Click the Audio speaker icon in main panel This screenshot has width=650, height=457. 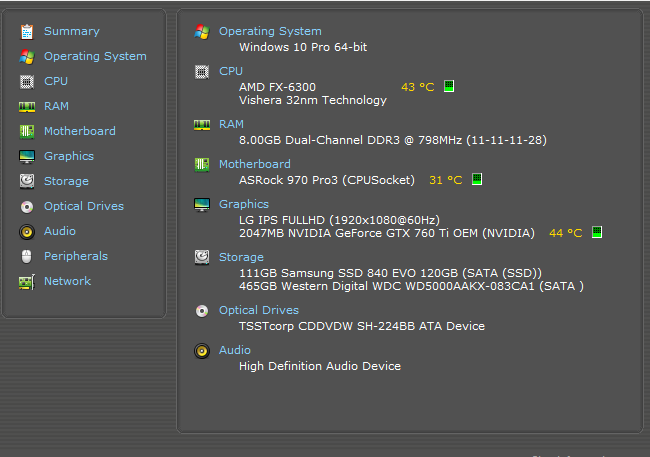click(x=202, y=351)
